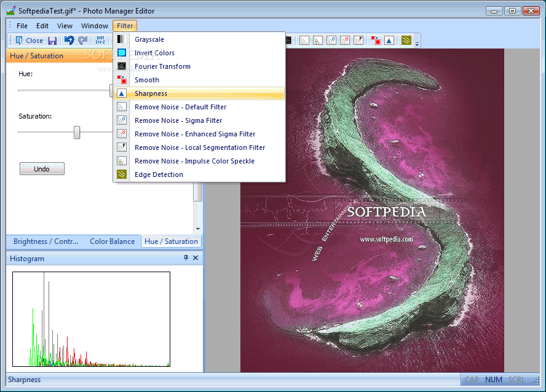Click the Smooth toolbar icon
The width and height of the screenshot is (546, 392).
pos(376,41)
